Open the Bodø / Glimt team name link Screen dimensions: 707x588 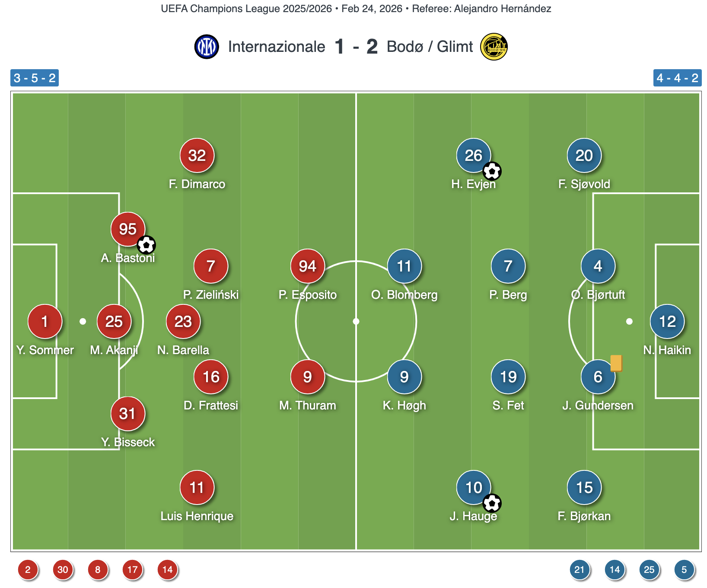(430, 47)
